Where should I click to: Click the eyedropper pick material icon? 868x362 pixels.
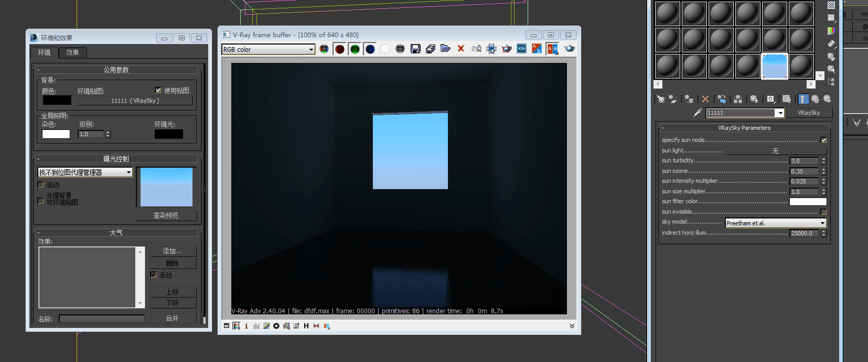697,113
